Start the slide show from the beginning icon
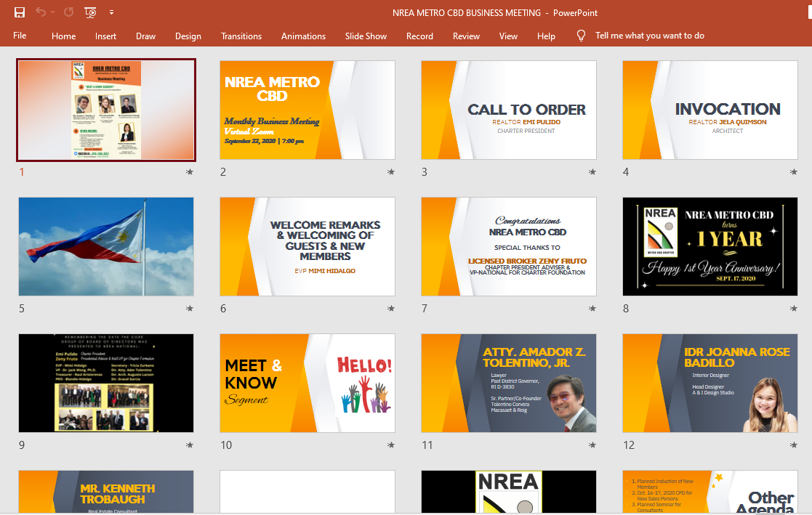Viewport: 812px width, 515px height. pos(90,12)
